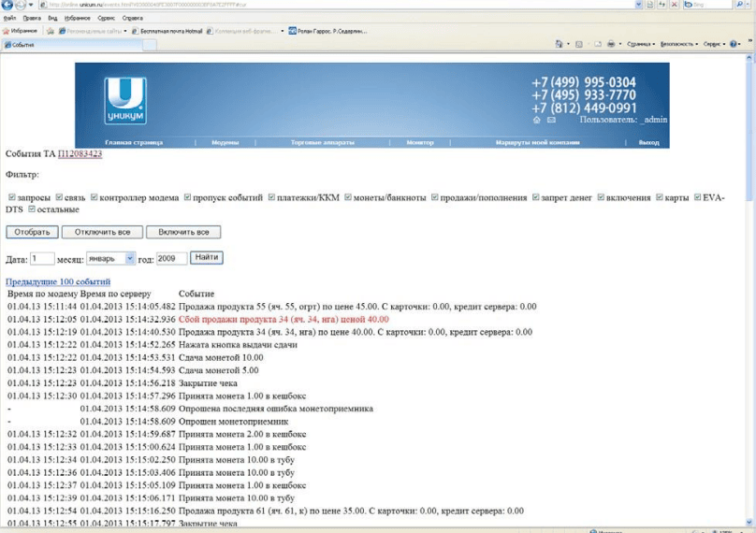Uncheck the запросы filter checkbox

[x=11, y=198]
